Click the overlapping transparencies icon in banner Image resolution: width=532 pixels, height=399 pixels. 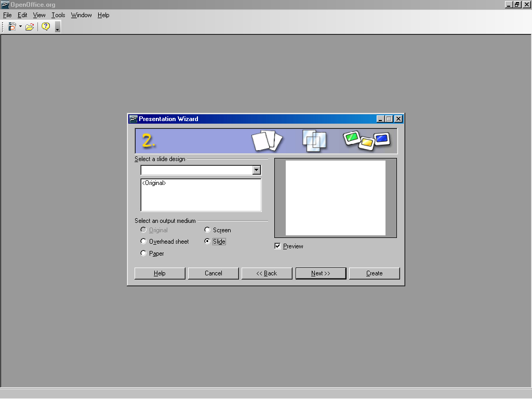point(314,140)
